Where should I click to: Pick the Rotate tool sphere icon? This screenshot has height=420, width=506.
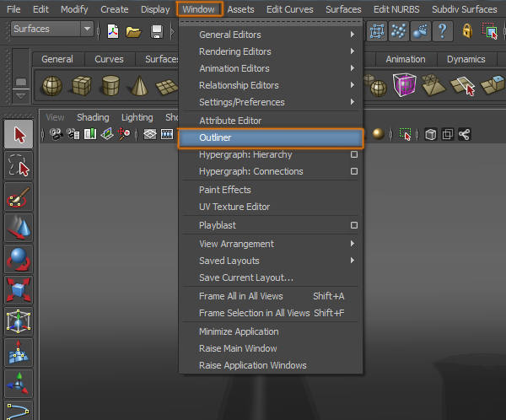[19, 259]
